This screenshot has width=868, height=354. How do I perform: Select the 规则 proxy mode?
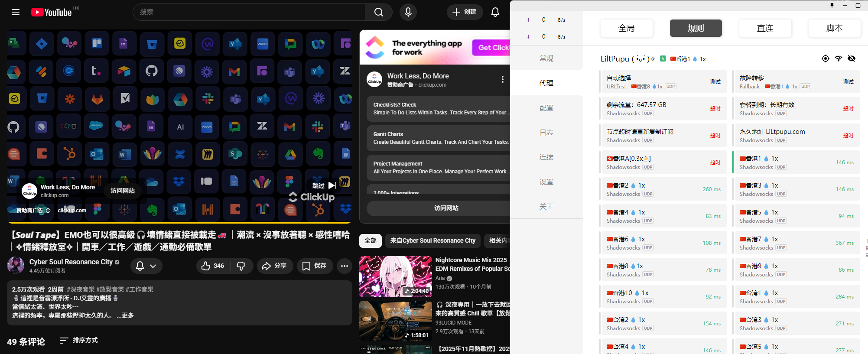(696, 28)
